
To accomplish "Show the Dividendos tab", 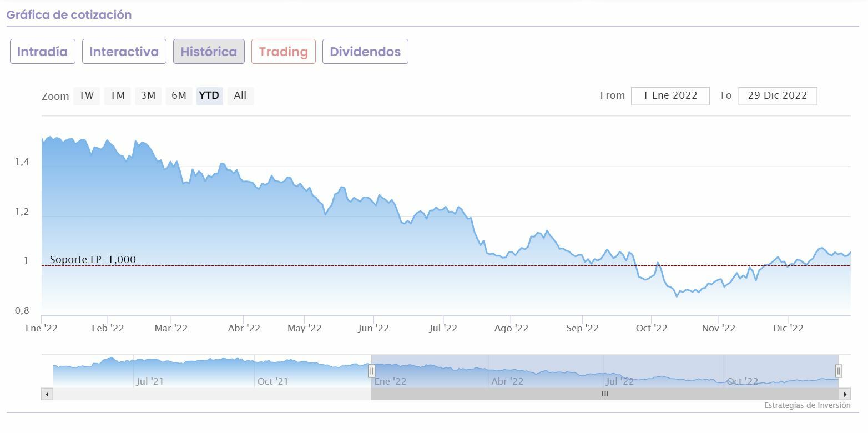I will pos(365,52).
